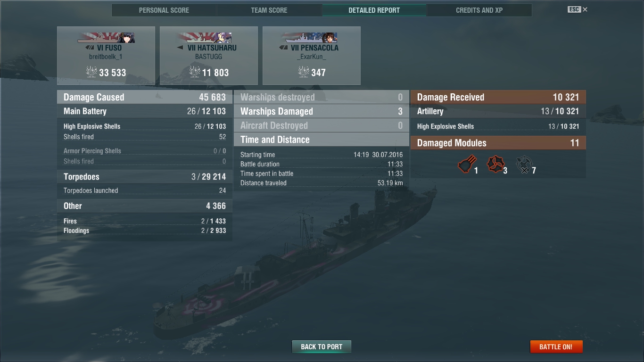Click the Hatsuharu damage burst icon
The image size is (644, 362).
pos(195,72)
